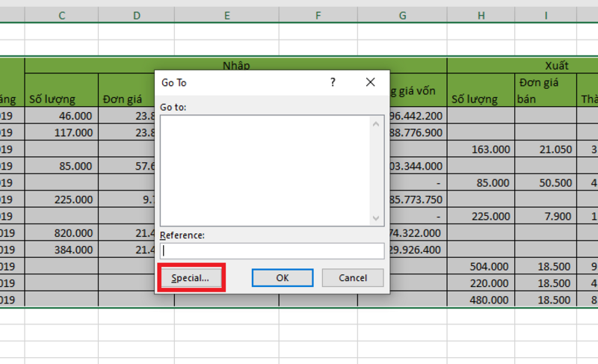The height and width of the screenshot is (364, 598).
Task: Click the Go to list scroll down arrow
Action: [377, 218]
